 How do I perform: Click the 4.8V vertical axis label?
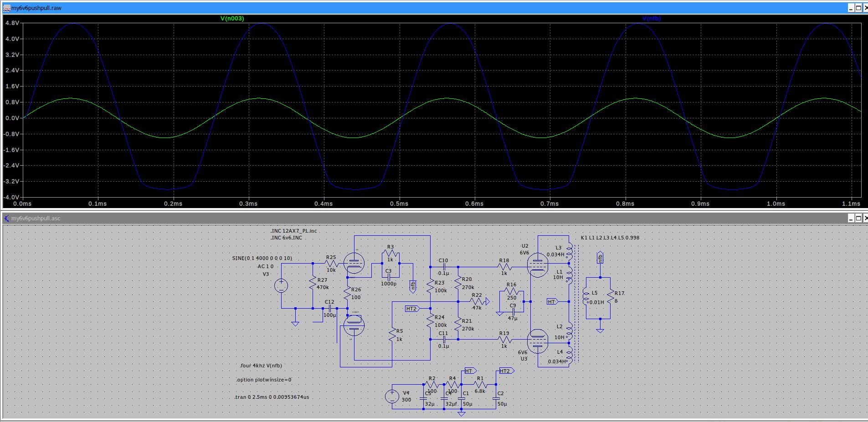coord(12,23)
